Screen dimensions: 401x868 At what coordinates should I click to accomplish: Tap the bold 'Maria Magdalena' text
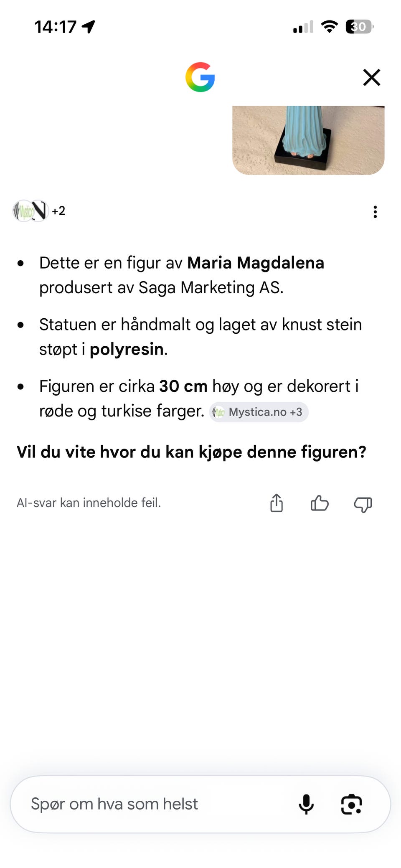(256, 263)
